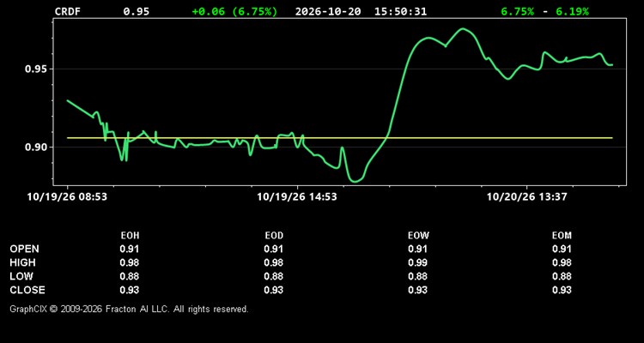The image size is (644, 343).
Task: Click the EOM HIGH value 0.98
Action: (562, 262)
